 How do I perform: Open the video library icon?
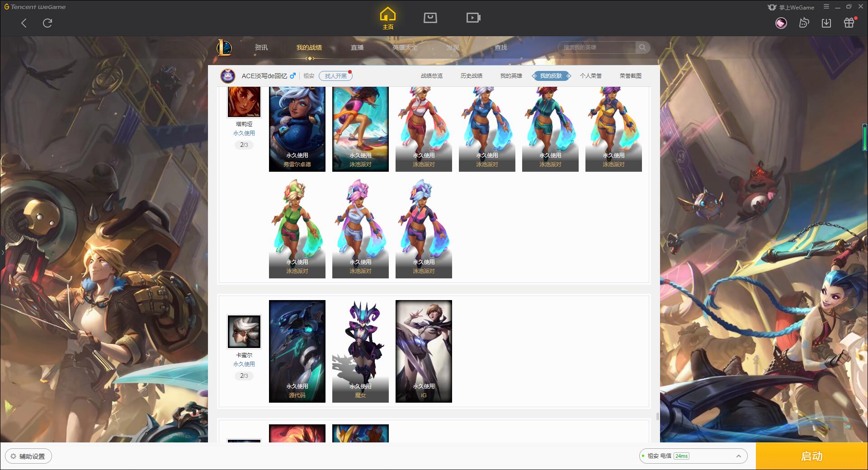click(473, 18)
